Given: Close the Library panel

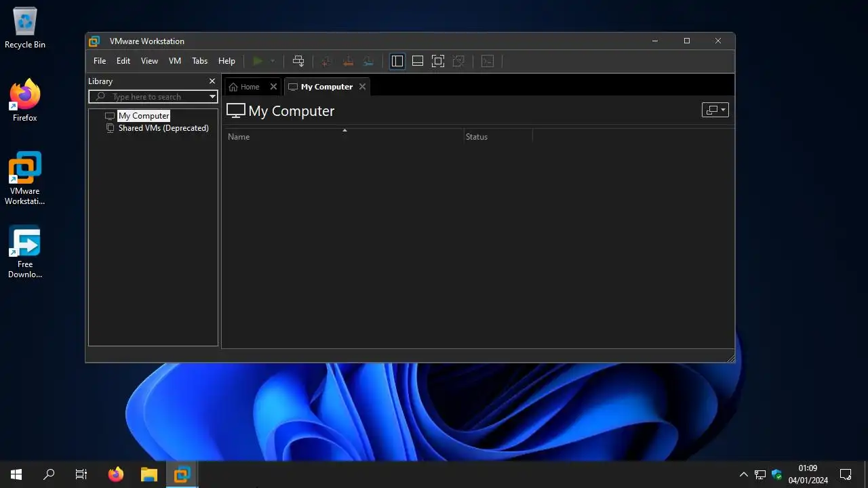Looking at the screenshot, I should [212, 81].
